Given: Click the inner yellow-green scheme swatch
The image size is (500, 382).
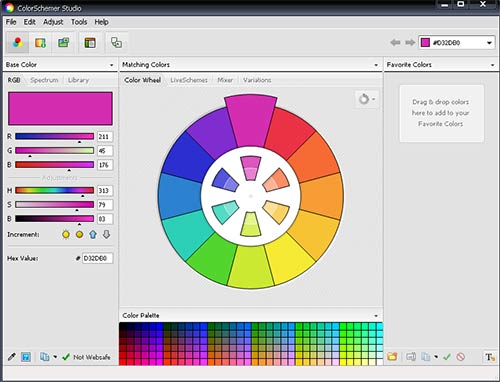Looking at the screenshot, I should [251, 224].
